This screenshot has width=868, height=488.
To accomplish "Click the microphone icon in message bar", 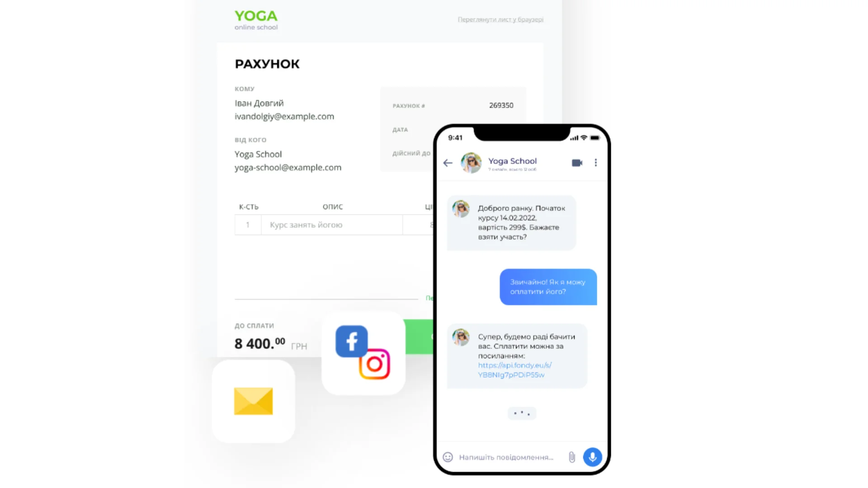I will tap(592, 457).
